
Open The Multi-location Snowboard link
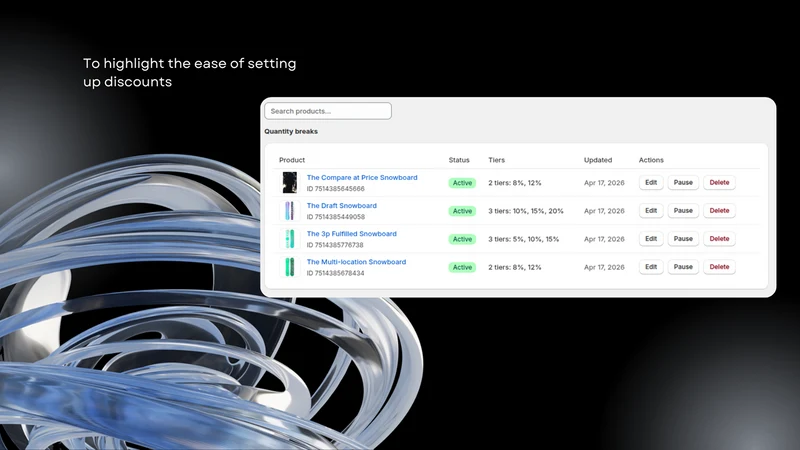(356, 262)
